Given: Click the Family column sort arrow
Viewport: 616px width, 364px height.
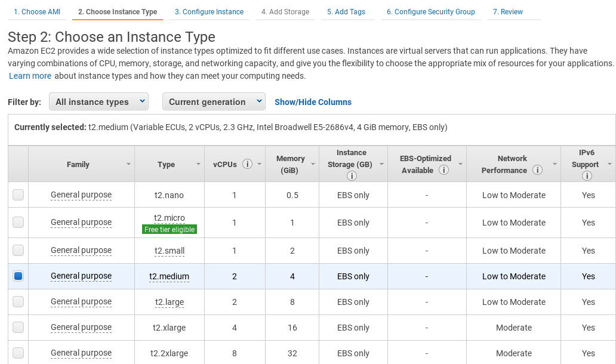Looking at the screenshot, I should point(128,164).
